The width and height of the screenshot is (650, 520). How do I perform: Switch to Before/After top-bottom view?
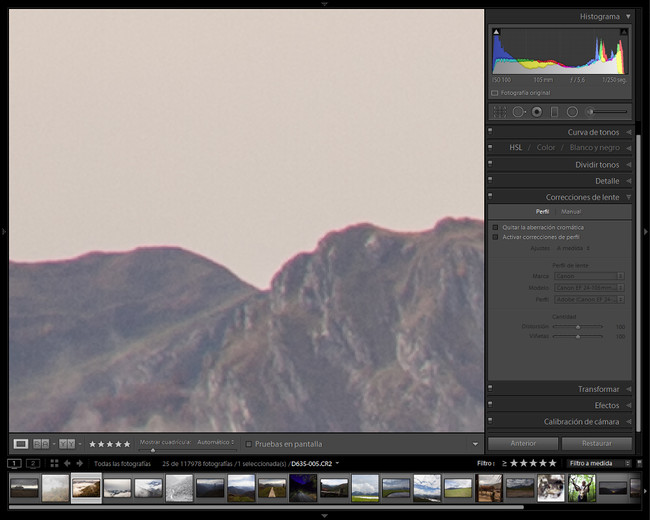[x=67, y=444]
